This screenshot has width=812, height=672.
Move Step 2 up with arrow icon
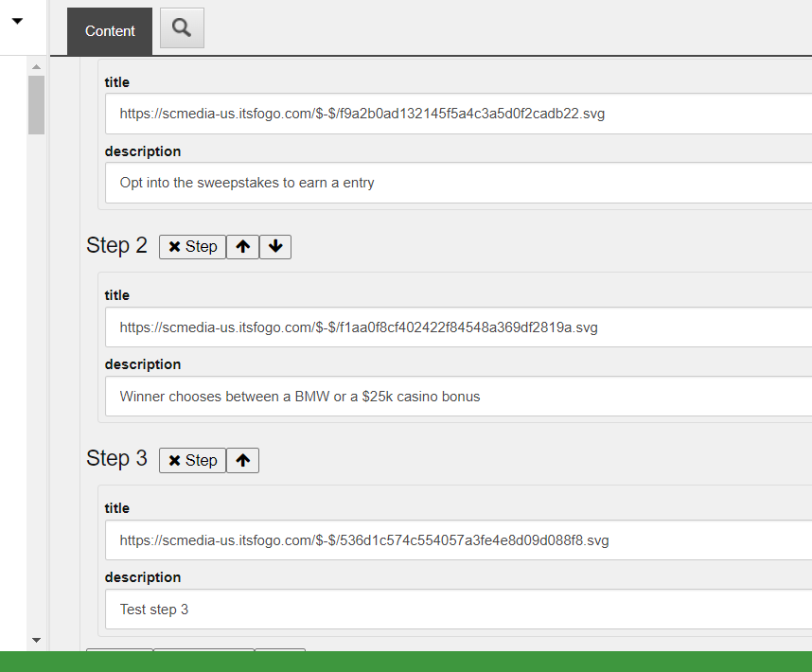click(x=243, y=247)
